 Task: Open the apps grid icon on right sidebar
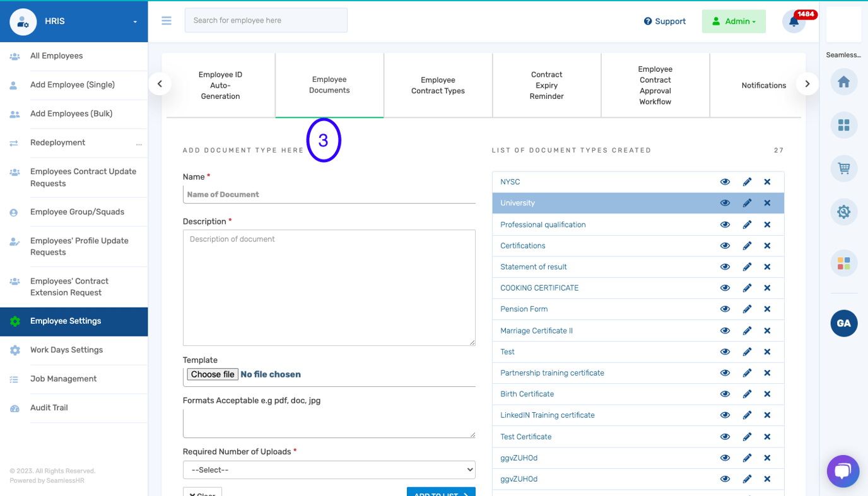point(843,125)
